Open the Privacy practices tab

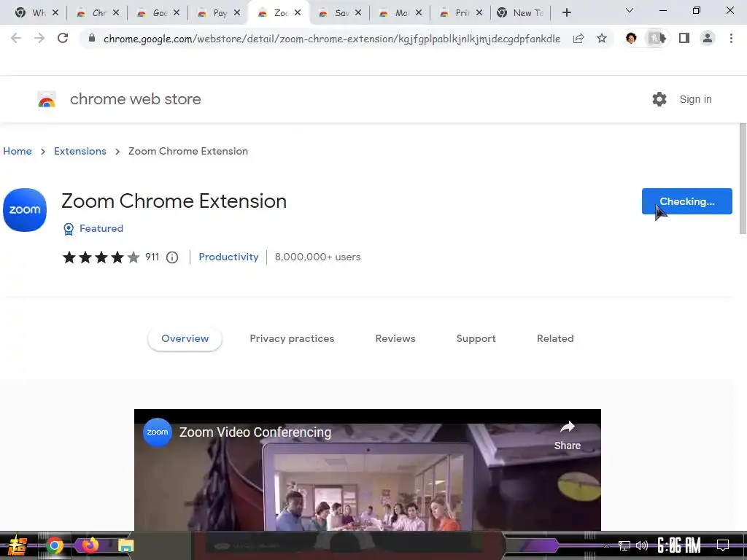point(292,338)
